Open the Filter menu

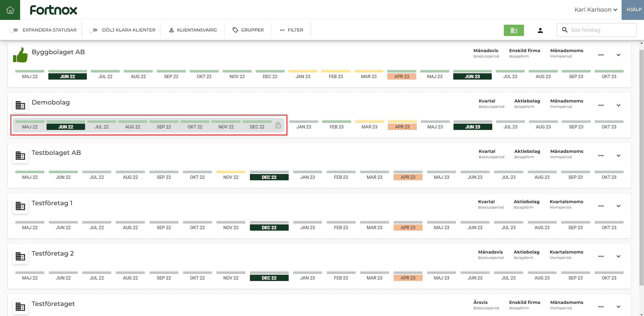click(291, 30)
